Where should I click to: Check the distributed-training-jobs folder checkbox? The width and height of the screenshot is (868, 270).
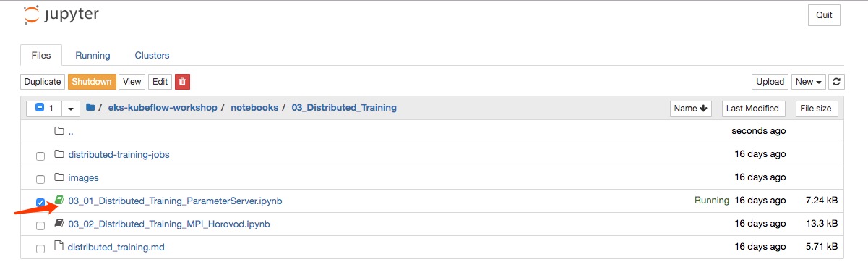click(x=40, y=155)
